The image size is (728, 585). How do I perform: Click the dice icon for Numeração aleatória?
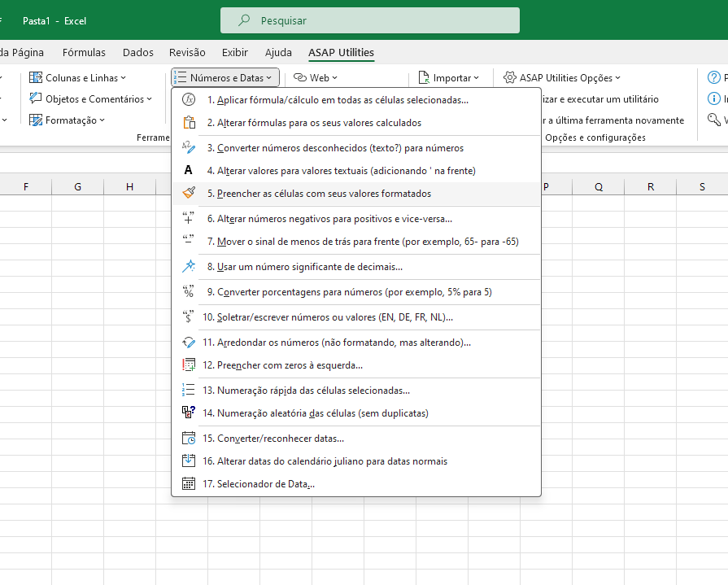[189, 413]
